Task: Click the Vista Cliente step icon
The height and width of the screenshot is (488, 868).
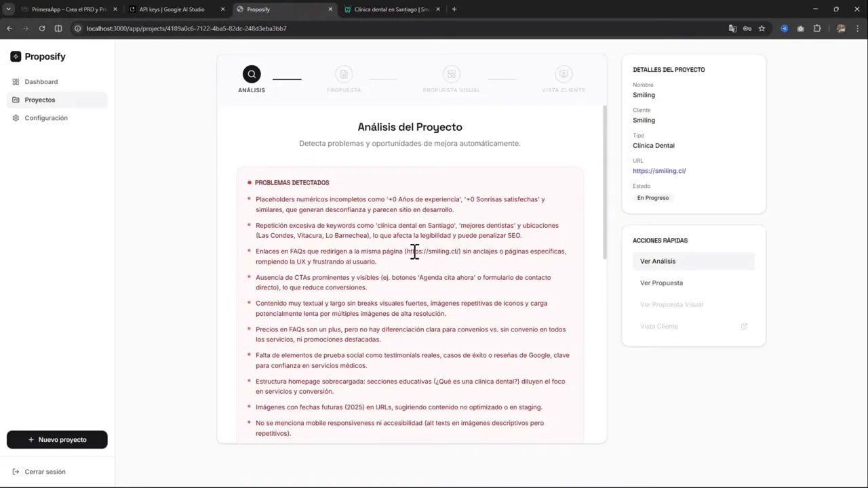Action: 564,74
